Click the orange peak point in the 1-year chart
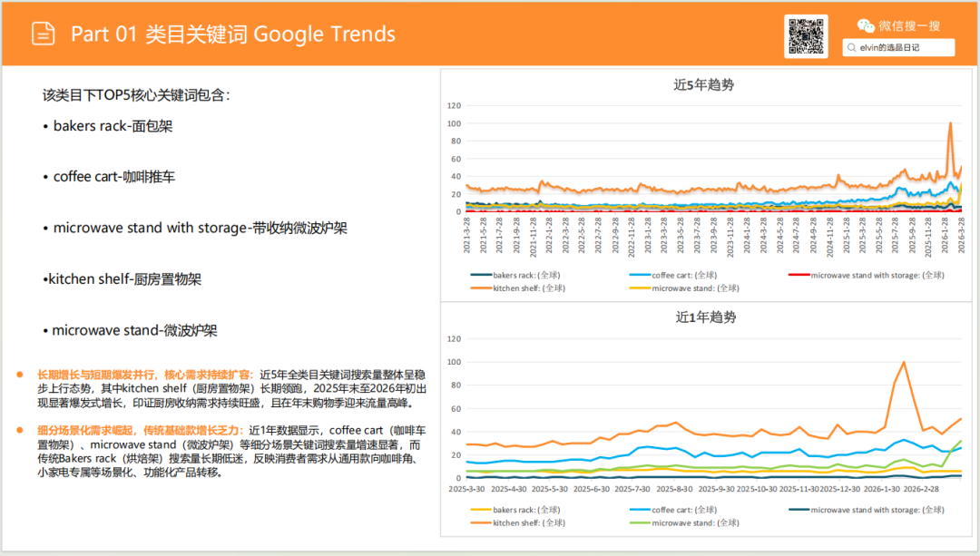 pos(903,362)
